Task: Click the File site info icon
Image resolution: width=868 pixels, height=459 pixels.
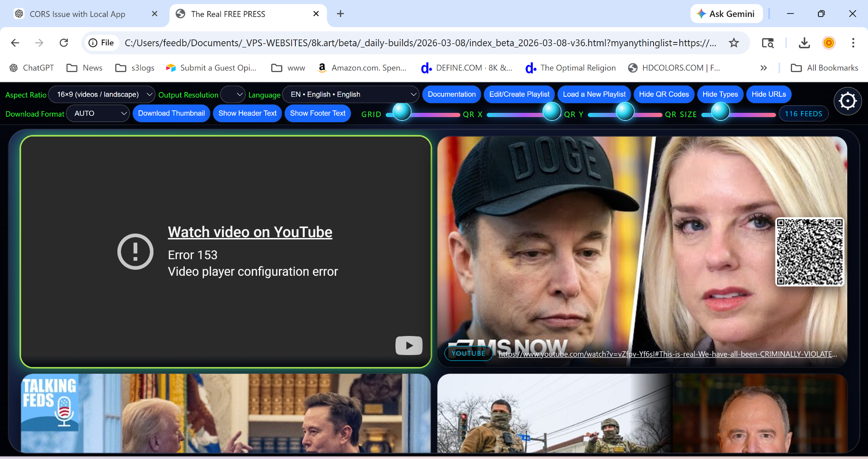Action: pyautogui.click(x=101, y=43)
